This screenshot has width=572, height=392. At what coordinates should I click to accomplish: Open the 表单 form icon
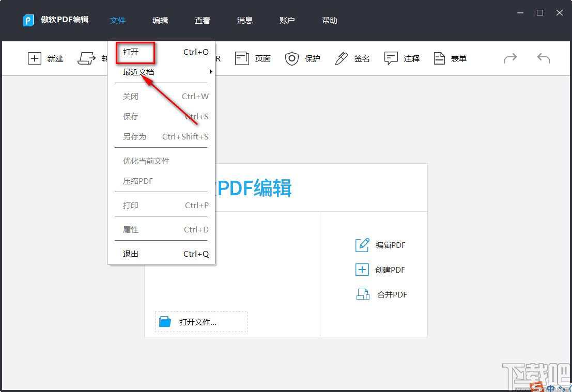439,58
